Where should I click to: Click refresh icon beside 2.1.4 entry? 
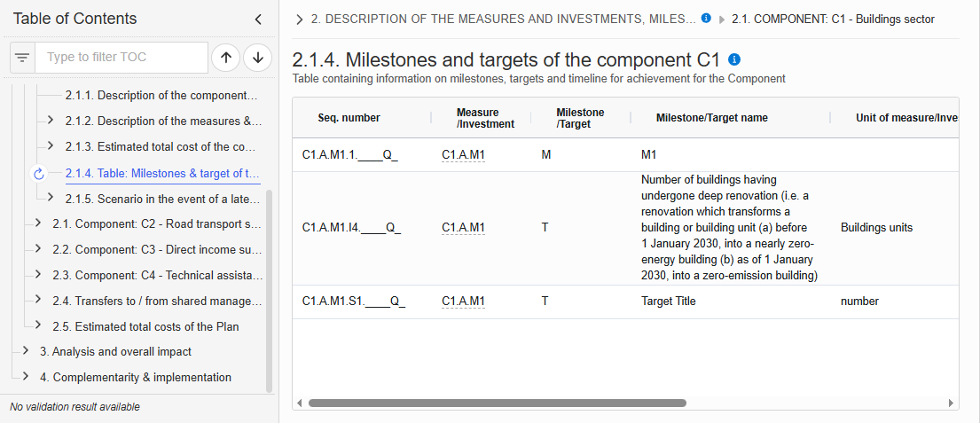click(39, 174)
